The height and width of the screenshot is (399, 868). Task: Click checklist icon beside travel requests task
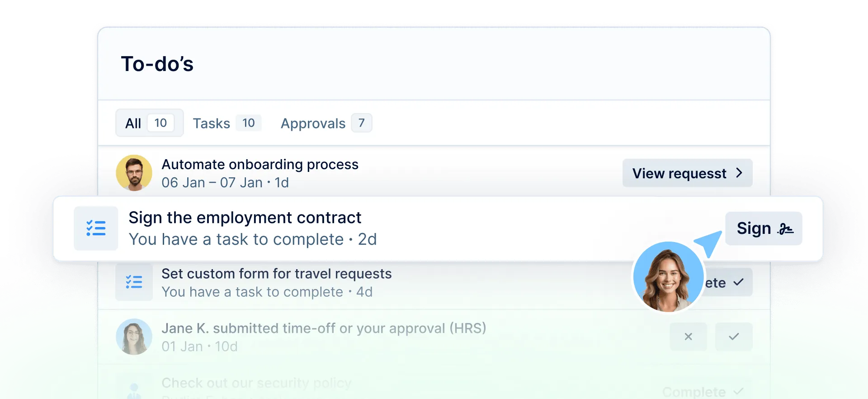134,282
